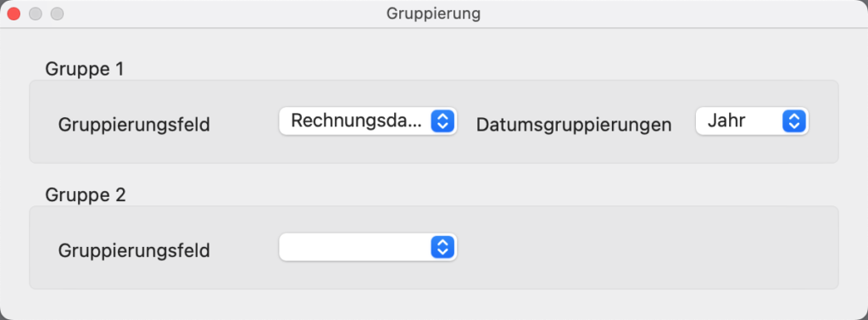Viewport: 868px width, 320px height.
Task: Minimize the Gruppierung window
Action: (x=36, y=14)
